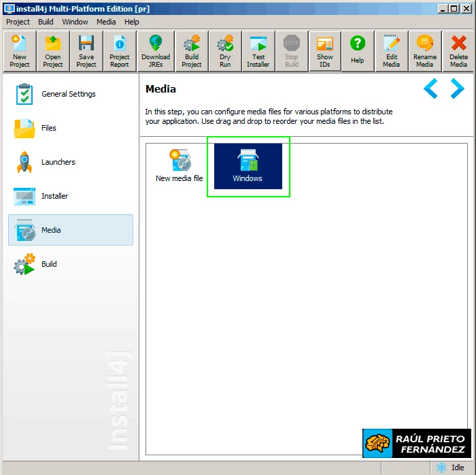The height and width of the screenshot is (475, 476).
Task: Click the Idle status indicator
Action: [x=452, y=468]
